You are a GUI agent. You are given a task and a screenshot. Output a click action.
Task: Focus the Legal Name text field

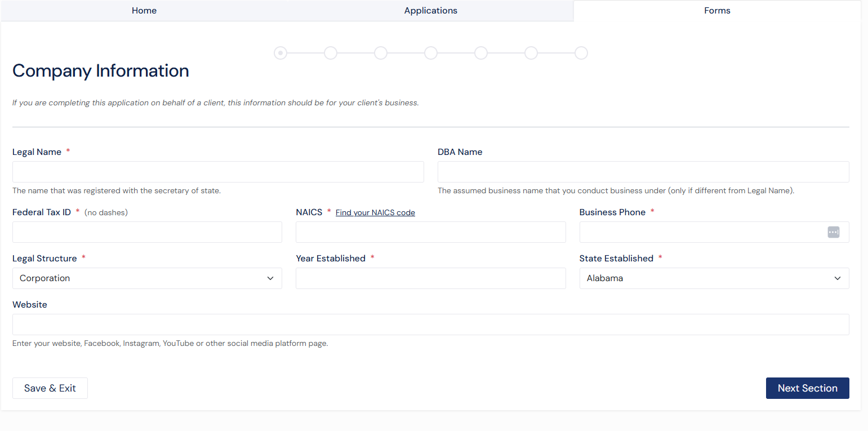point(218,172)
